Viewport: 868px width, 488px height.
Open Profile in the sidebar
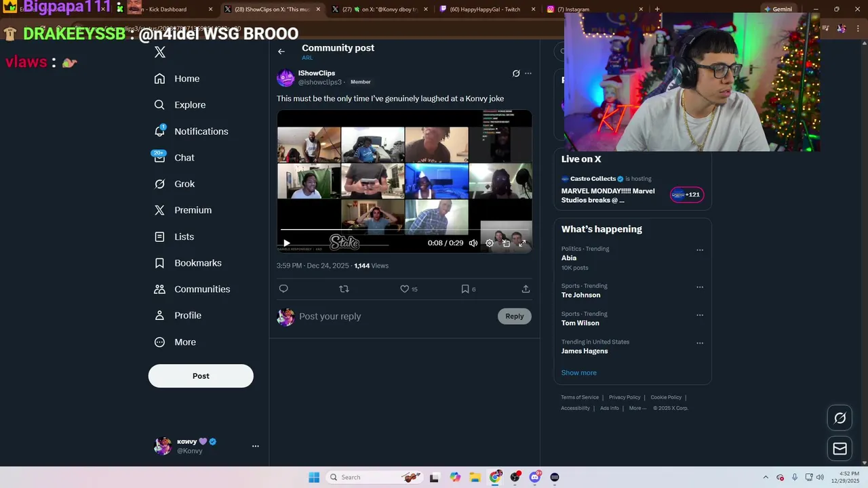point(178,316)
